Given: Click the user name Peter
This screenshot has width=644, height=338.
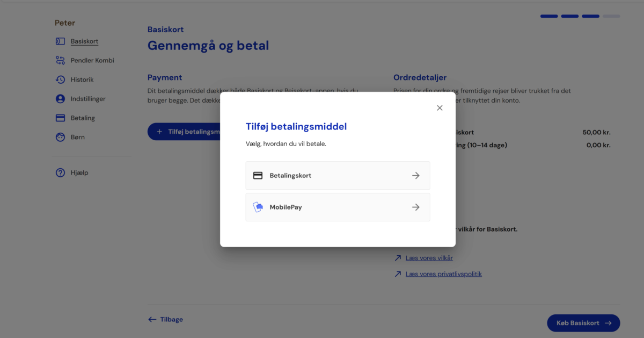Looking at the screenshot, I should coord(65,23).
